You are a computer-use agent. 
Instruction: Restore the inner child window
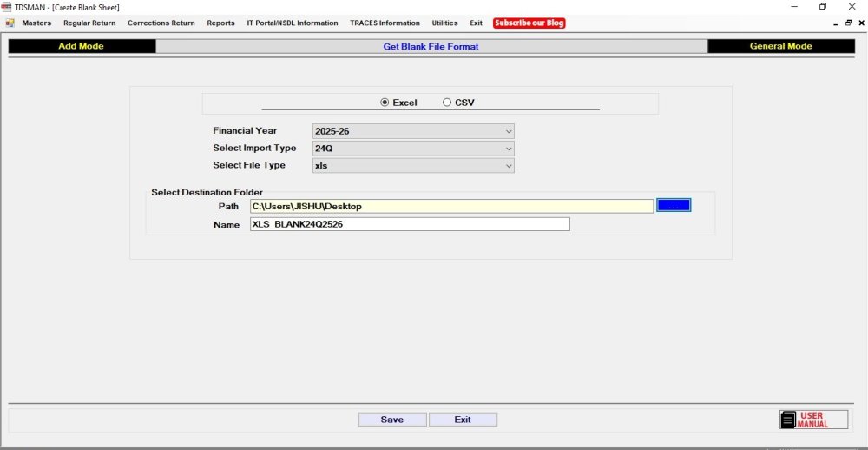pyautogui.click(x=849, y=23)
